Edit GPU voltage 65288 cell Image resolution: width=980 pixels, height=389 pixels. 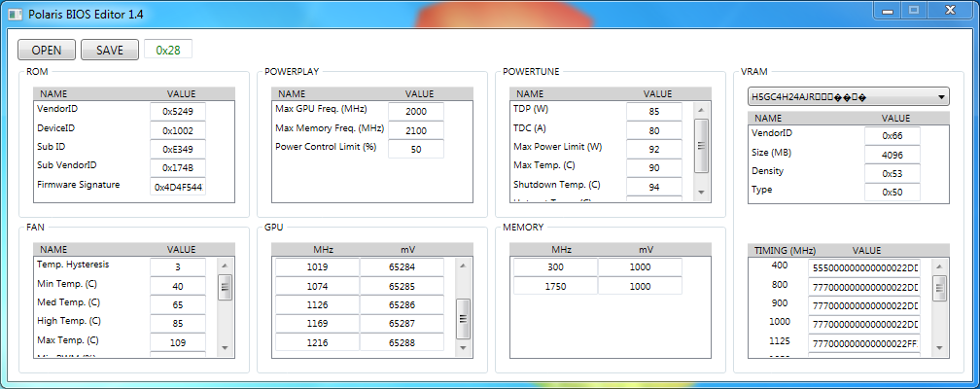pyautogui.click(x=402, y=342)
